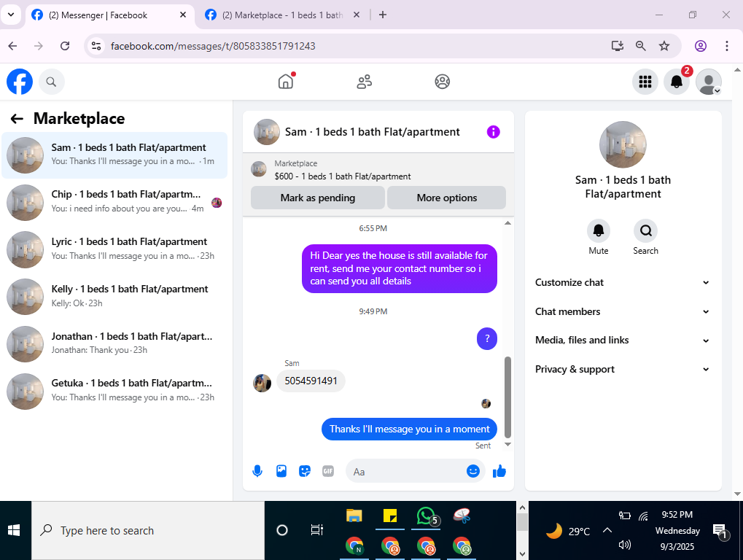Open conversation information purple i icon
Screen dimensions: 743x560
click(494, 132)
